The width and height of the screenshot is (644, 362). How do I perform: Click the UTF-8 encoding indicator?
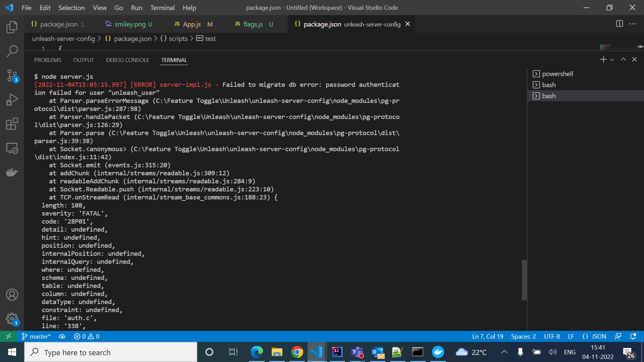point(551,336)
